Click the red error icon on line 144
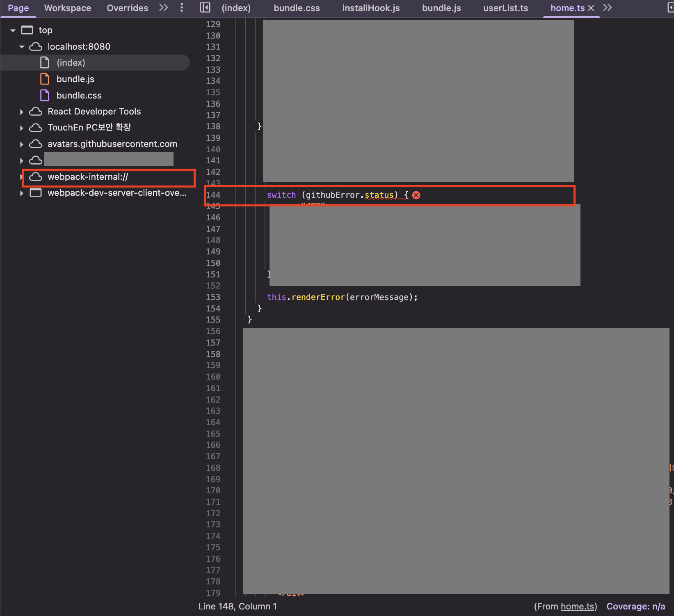 click(416, 195)
